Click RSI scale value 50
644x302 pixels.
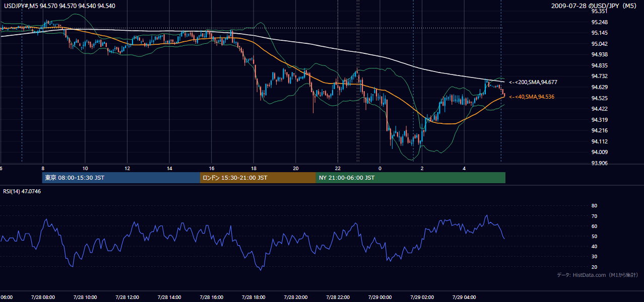click(x=594, y=236)
